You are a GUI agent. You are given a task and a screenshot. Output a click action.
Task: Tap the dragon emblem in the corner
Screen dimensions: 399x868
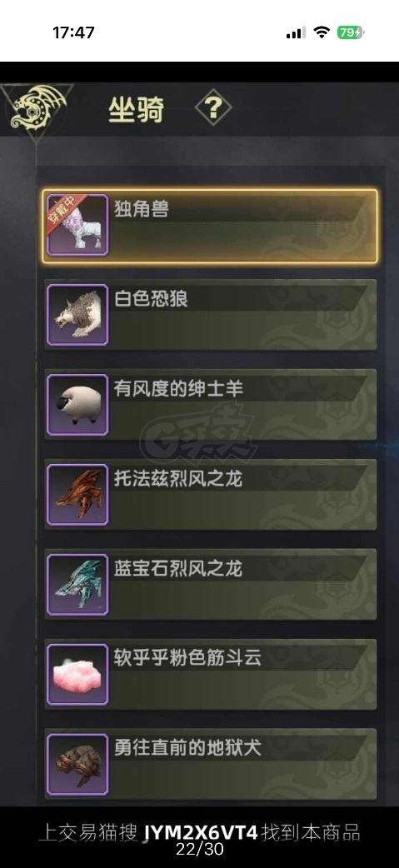(37, 109)
